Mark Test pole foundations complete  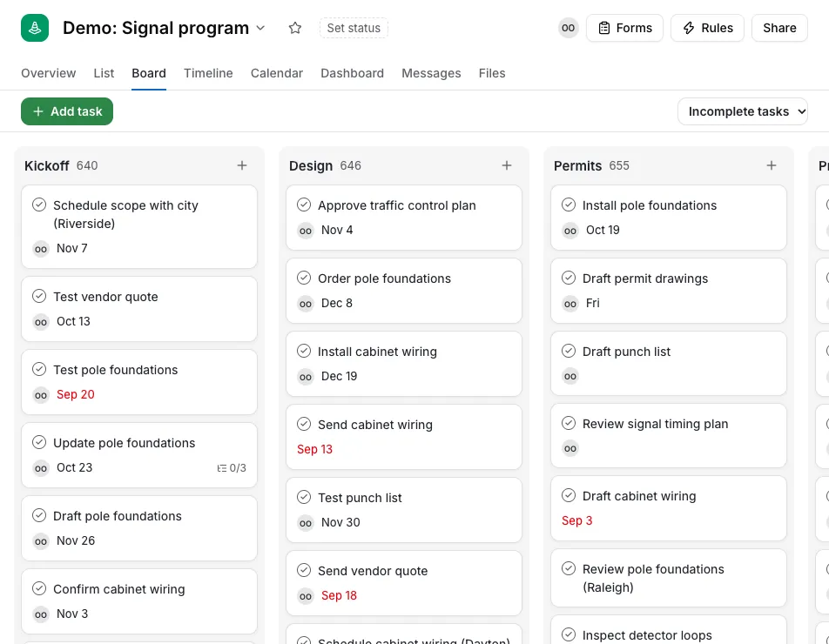39,369
